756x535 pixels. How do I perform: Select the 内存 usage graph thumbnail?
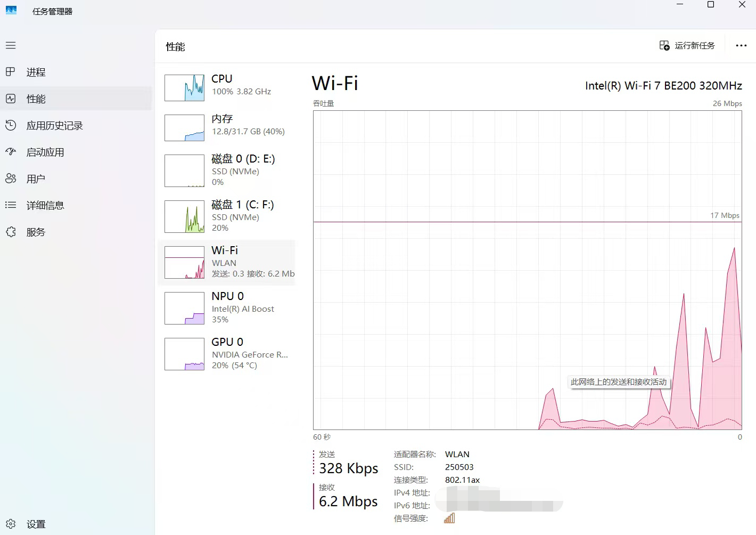coord(184,128)
